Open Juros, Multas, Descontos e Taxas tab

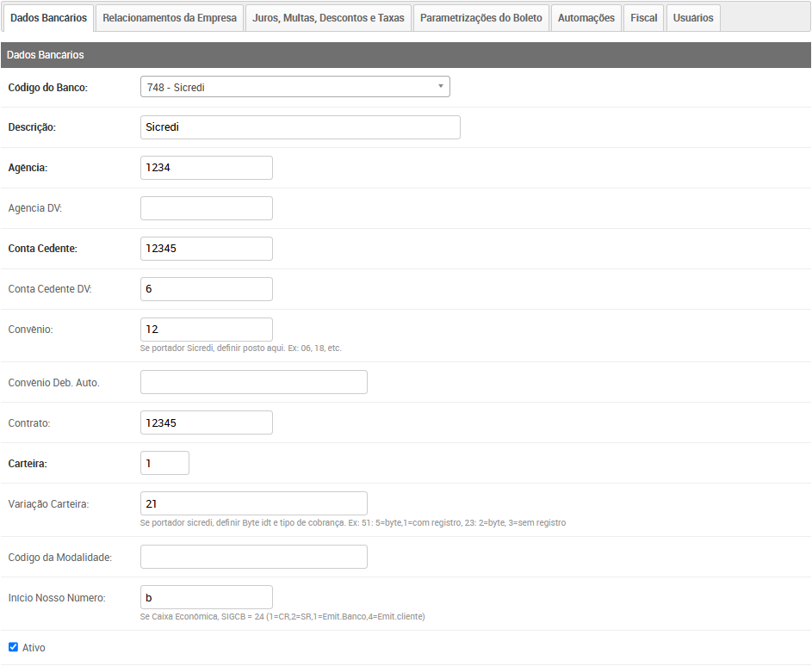(328, 18)
